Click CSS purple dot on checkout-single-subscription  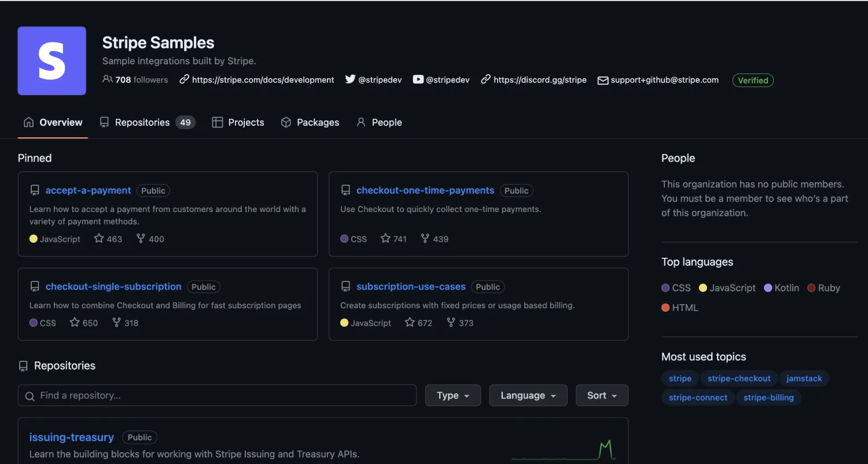[34, 323]
